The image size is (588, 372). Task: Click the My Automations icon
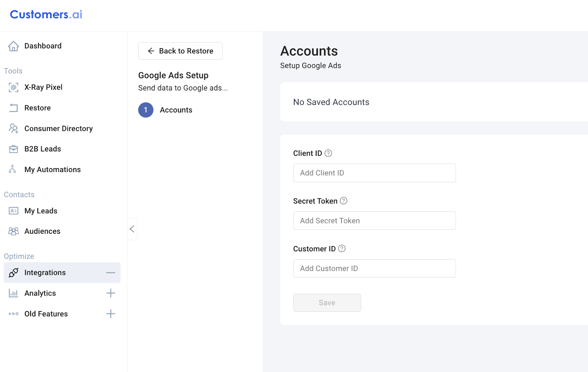point(12,169)
